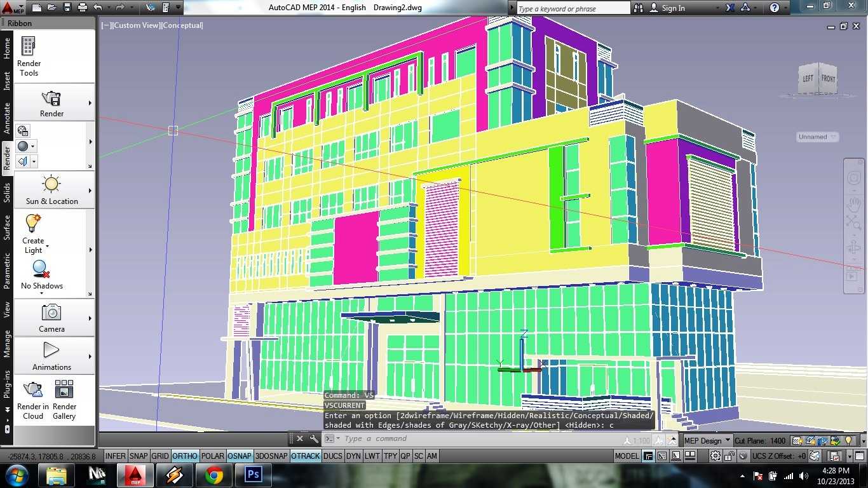Toggle DYN dynamic input
The height and width of the screenshot is (488, 868).
(353, 456)
